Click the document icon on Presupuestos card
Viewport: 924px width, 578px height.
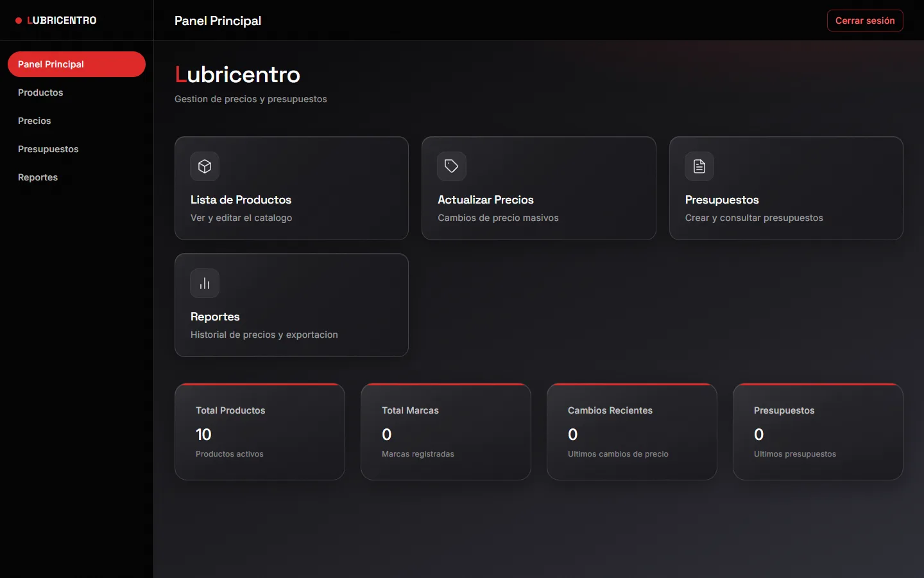[699, 166]
